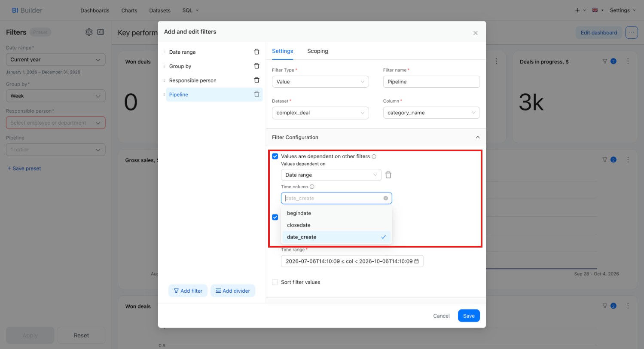Collapse the Filter Configuration section
Screen dimensions: 644x349
coord(477,138)
